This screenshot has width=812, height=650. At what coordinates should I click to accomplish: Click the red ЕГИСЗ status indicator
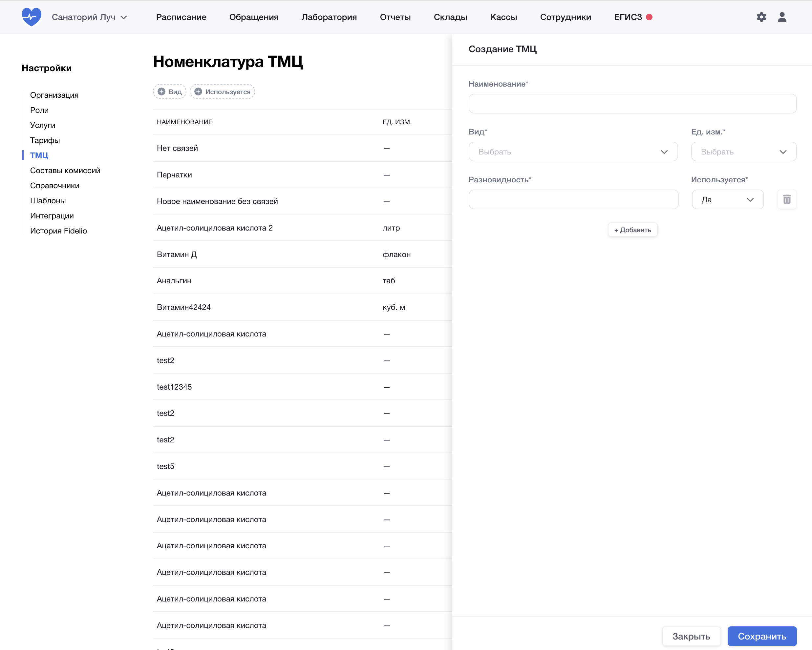pos(649,17)
